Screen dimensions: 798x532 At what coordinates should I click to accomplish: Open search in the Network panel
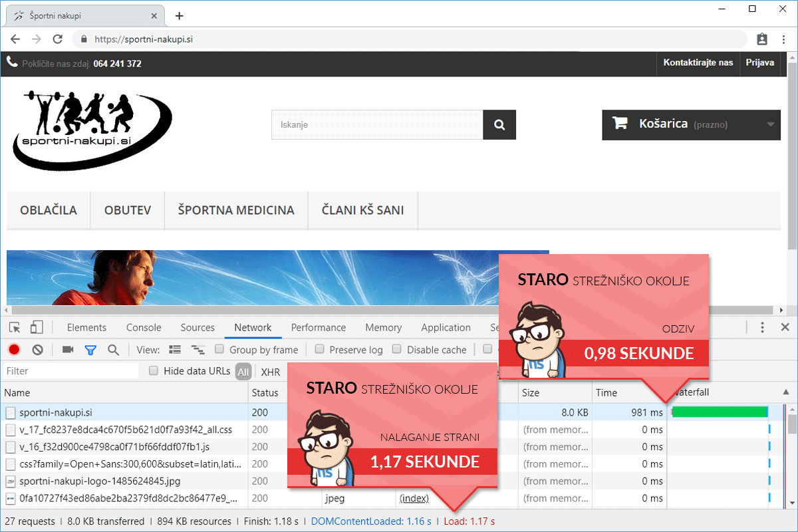click(x=113, y=350)
